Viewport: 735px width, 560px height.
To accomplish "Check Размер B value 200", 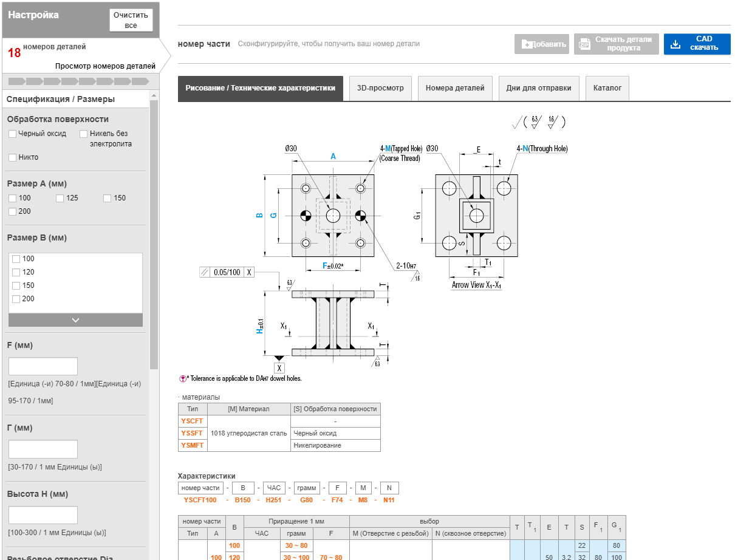I will 16,299.
